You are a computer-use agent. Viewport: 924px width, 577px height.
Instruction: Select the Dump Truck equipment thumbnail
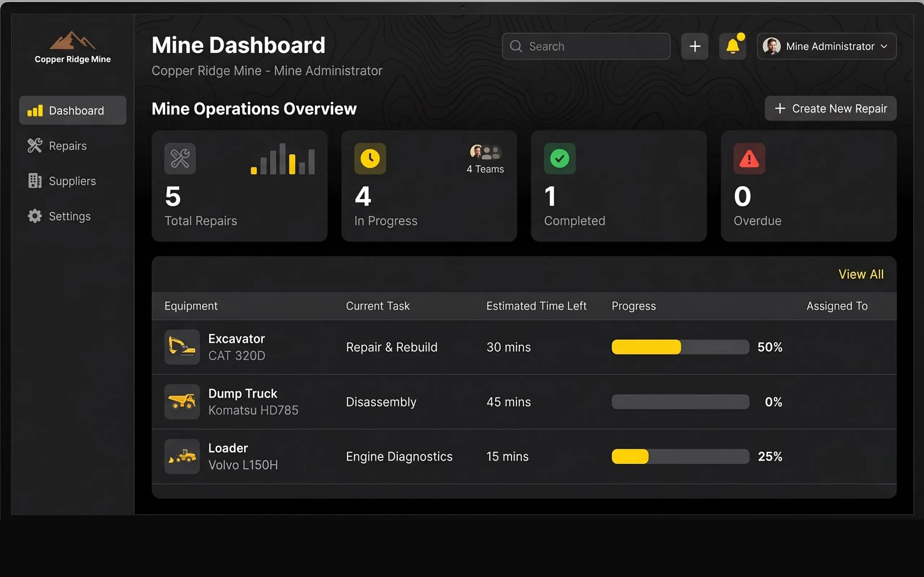point(182,401)
